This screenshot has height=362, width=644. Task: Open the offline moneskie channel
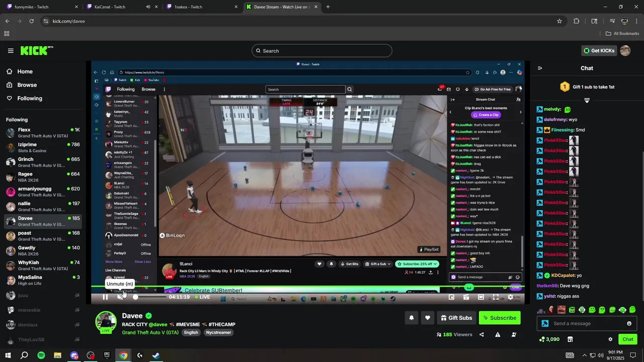click(x=43, y=310)
